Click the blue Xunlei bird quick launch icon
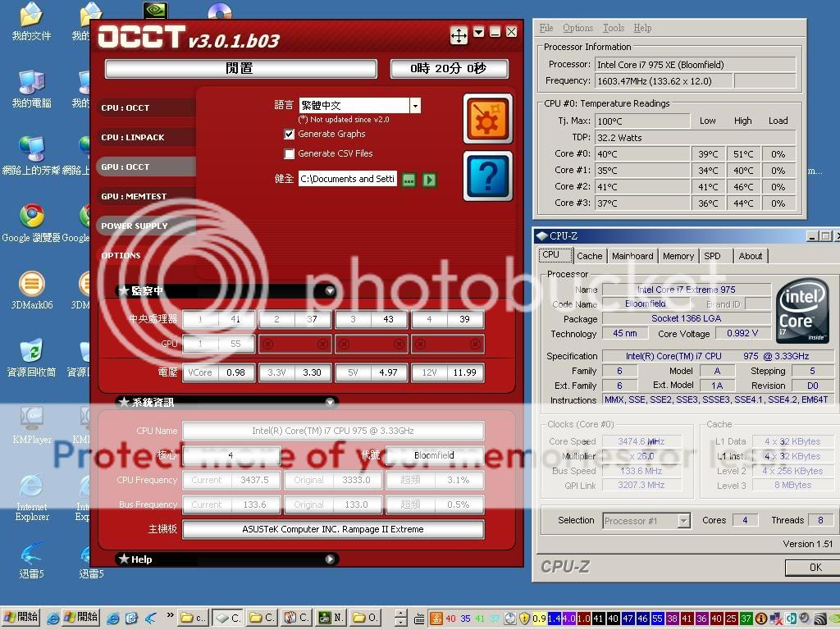840x630 pixels. (151, 619)
